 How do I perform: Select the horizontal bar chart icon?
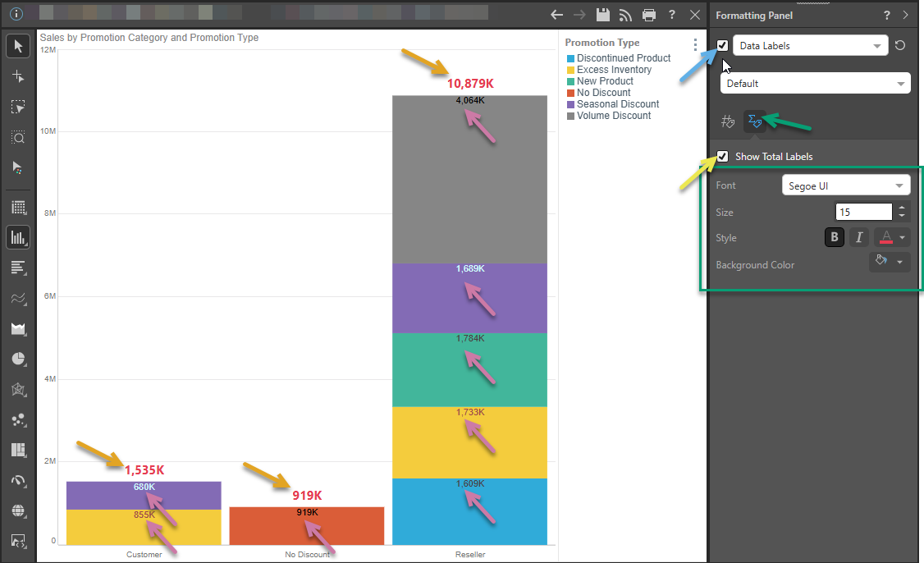[x=18, y=268]
